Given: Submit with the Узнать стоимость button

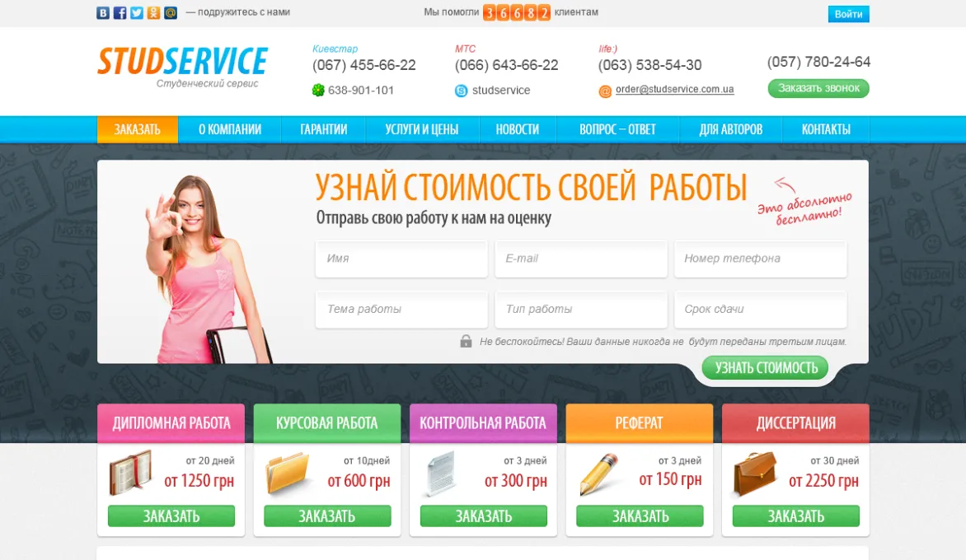Looking at the screenshot, I should 765,368.
